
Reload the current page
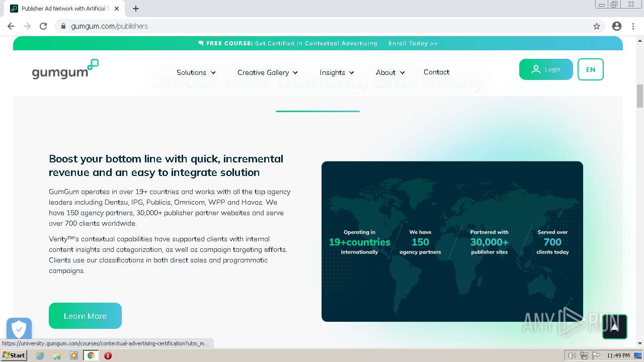(43, 26)
